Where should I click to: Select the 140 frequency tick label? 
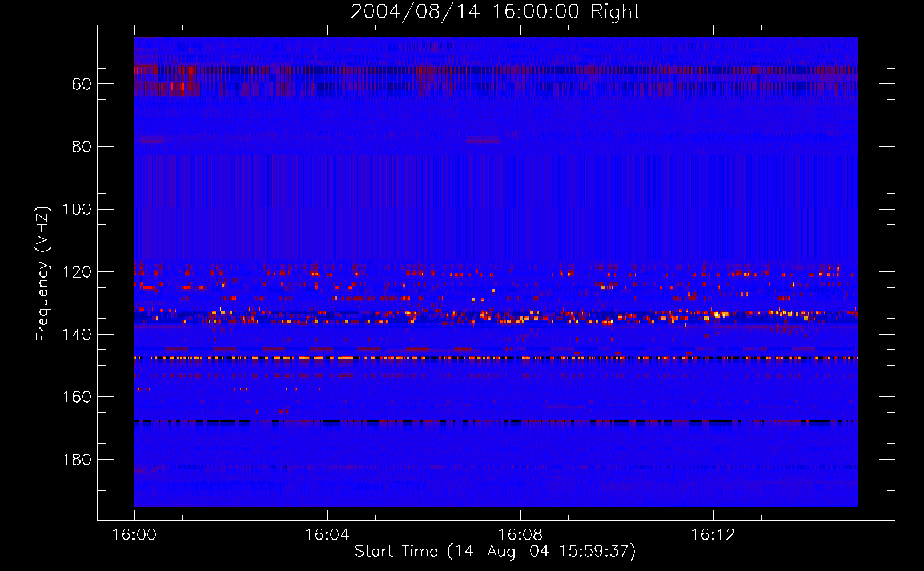click(77, 335)
